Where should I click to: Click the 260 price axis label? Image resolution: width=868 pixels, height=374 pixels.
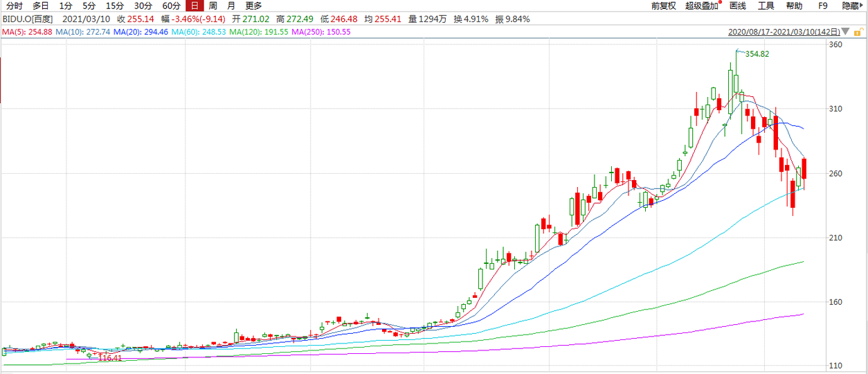click(x=835, y=173)
